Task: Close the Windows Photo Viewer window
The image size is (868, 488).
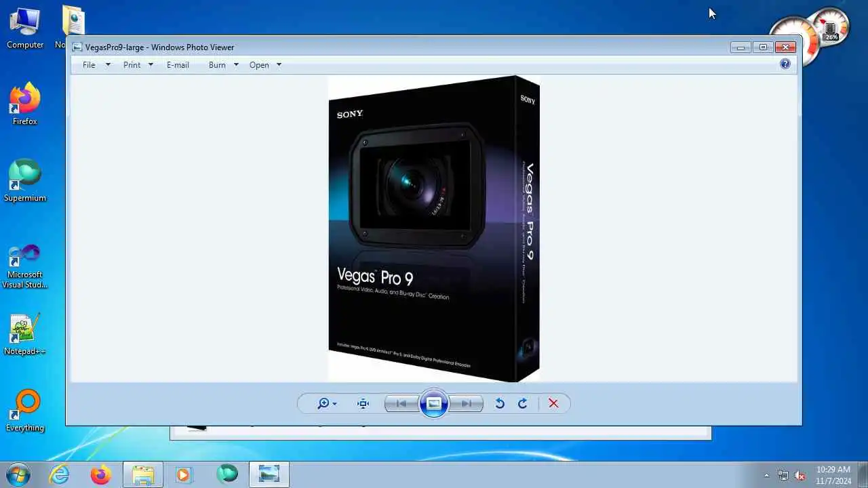Action: [785, 47]
